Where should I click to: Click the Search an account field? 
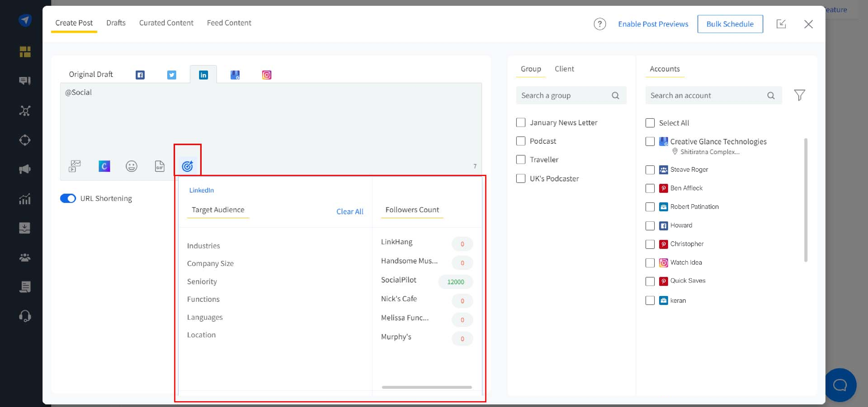pyautogui.click(x=706, y=95)
